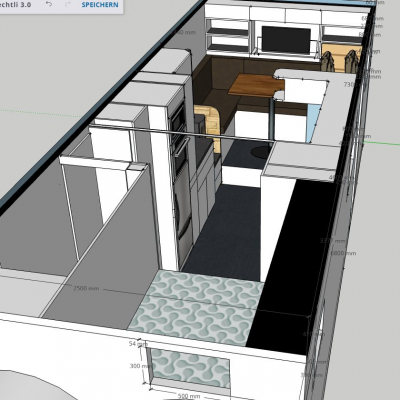400x400 pixels.
Task: Click the greyed-out redo arrow icon
Action: coord(68,5)
